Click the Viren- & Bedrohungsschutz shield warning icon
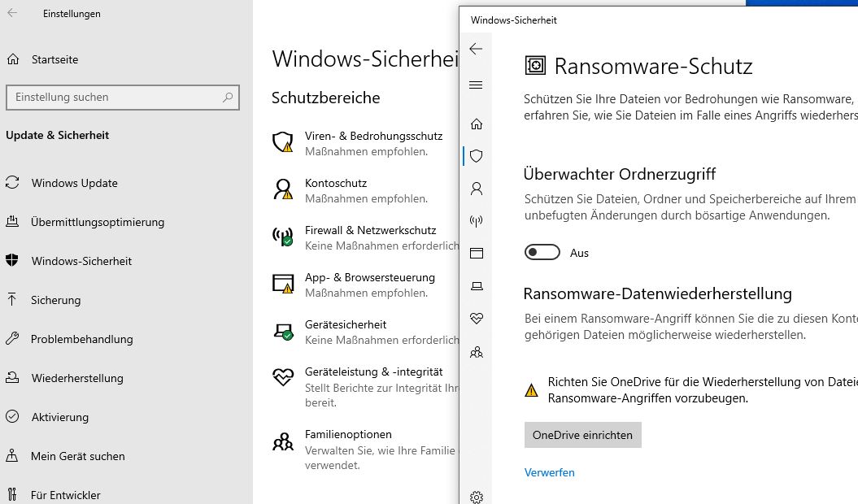The height and width of the screenshot is (504, 858). coord(283,142)
